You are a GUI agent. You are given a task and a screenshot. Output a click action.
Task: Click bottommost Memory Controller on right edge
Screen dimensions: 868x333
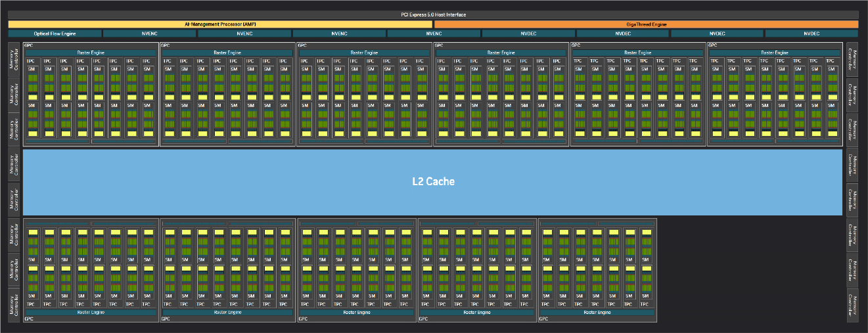[852, 305]
